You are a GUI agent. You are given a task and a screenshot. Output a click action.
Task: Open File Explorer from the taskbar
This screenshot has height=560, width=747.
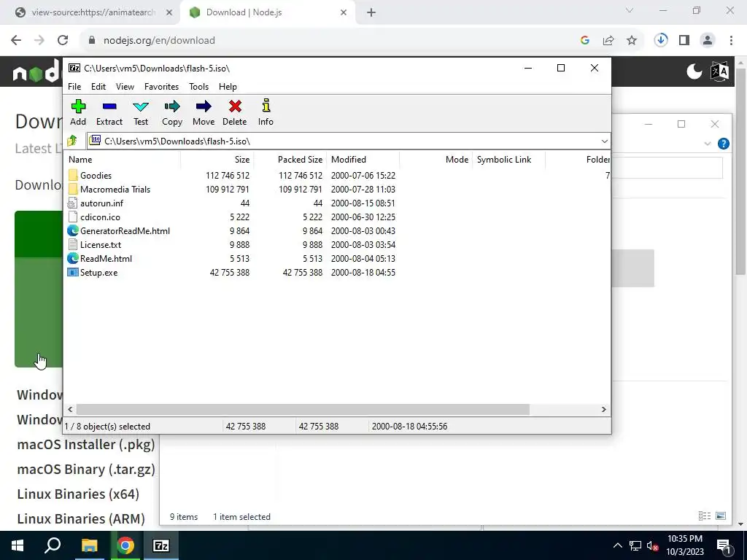(89, 545)
